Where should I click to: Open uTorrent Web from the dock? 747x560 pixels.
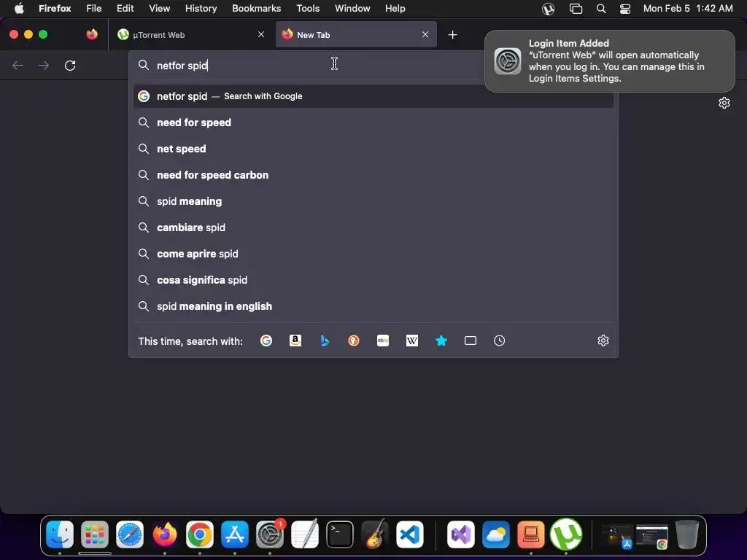point(566,534)
